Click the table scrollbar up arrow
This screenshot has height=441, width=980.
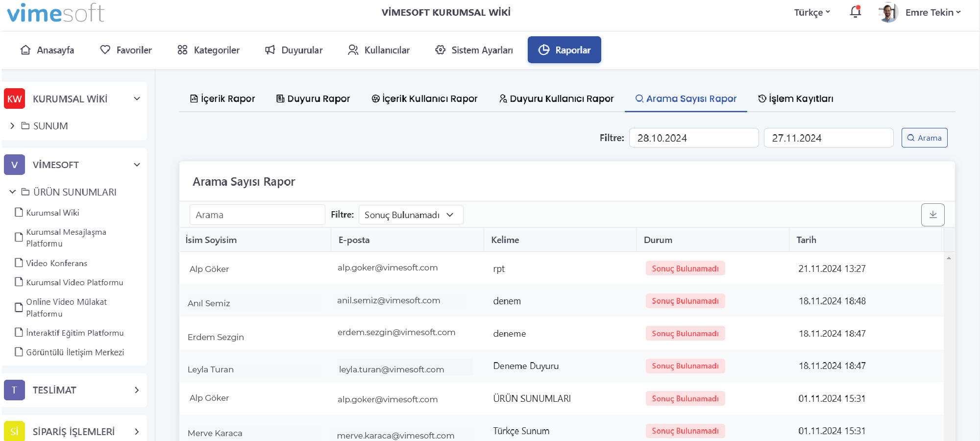(x=949, y=258)
